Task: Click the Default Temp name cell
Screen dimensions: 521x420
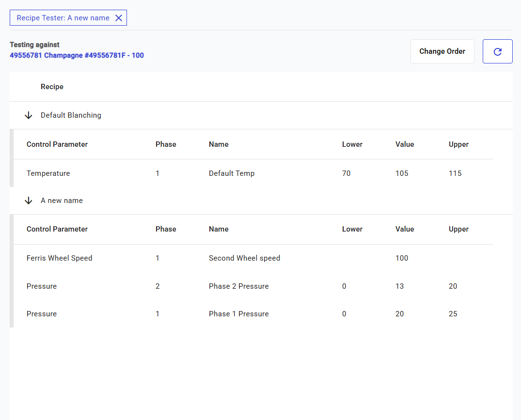Action: 231,173
